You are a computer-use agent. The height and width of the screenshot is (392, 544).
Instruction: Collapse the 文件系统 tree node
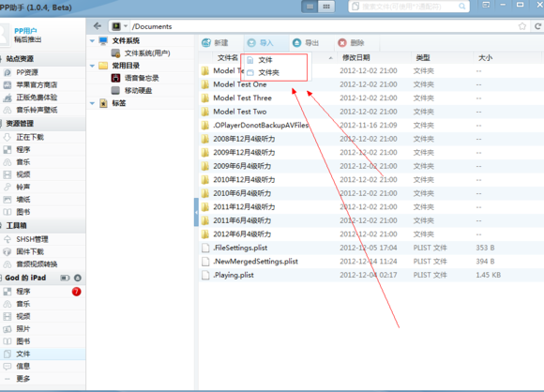coord(92,41)
